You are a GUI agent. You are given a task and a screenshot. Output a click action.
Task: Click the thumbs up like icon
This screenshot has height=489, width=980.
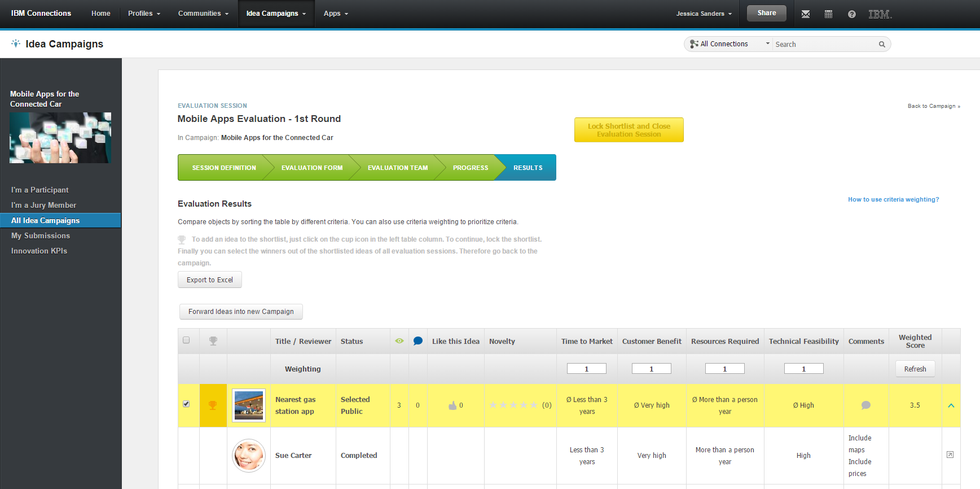452,405
